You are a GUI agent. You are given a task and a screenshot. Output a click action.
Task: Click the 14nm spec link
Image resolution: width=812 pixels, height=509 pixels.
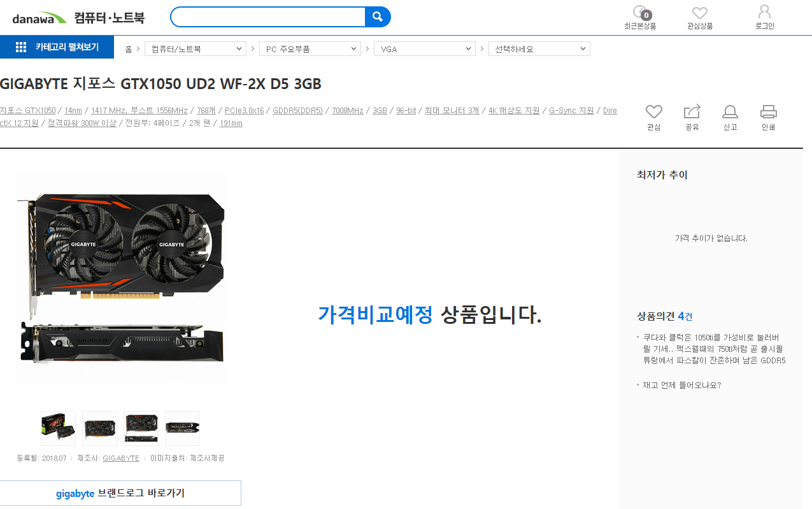(x=73, y=111)
